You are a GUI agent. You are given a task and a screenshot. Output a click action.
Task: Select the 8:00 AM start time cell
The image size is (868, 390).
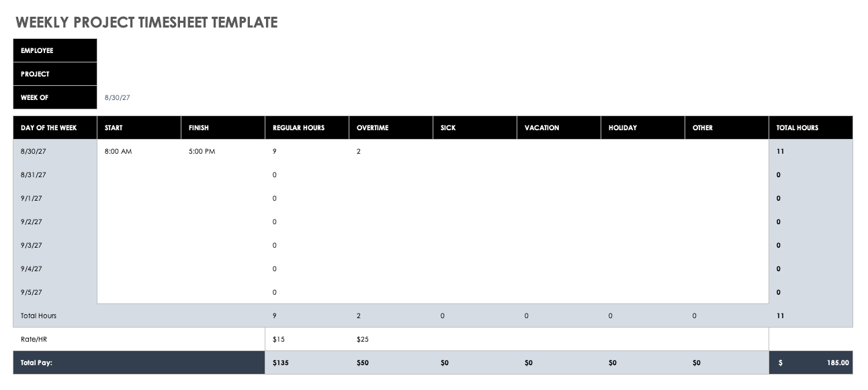tap(118, 151)
